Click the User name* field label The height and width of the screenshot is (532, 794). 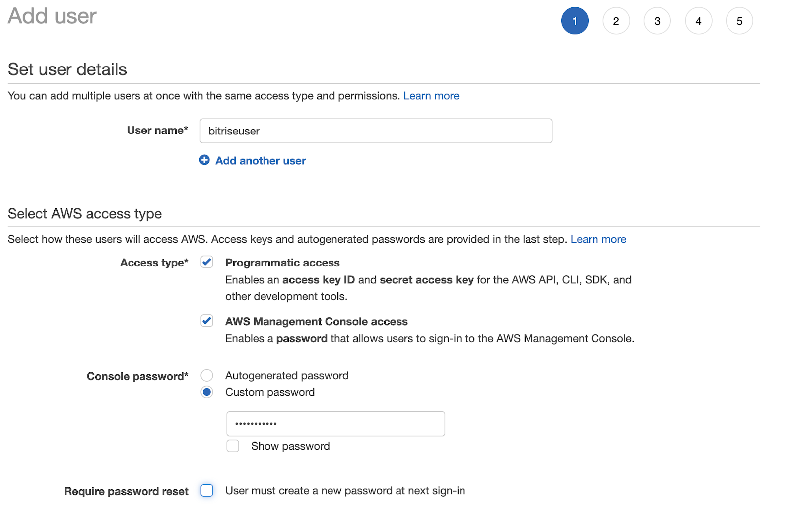(157, 130)
